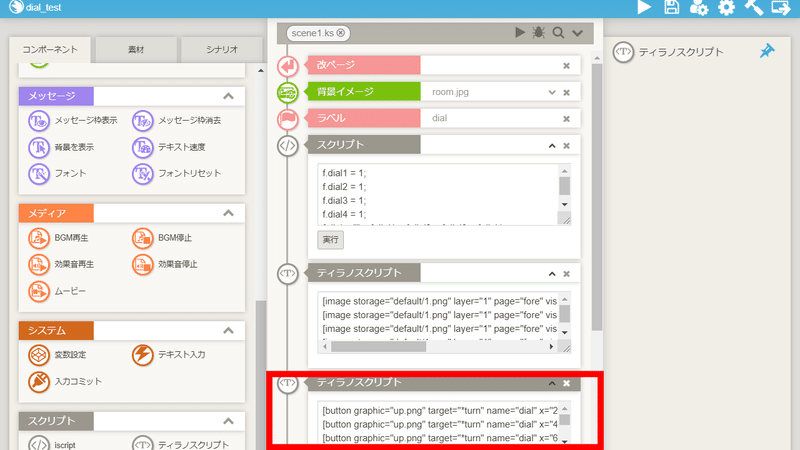Pin the ティラノスクリプト properties panel
This screenshot has height=450, width=800.
click(767, 51)
